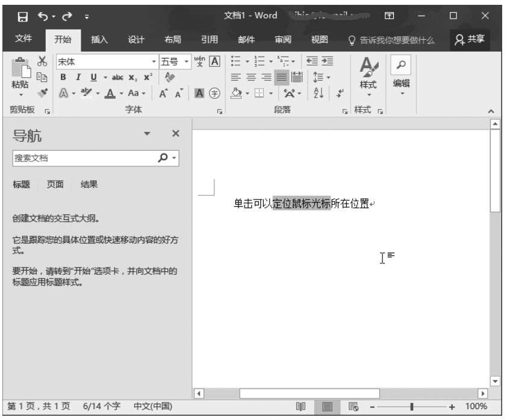The image size is (507, 420).
Task: Click the Undo arrow icon
Action: tap(43, 15)
